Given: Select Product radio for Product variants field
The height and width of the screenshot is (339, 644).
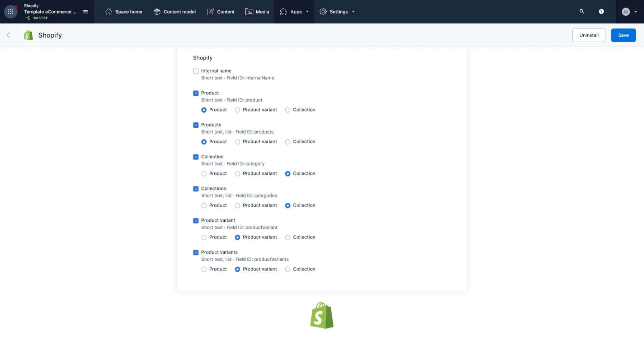Looking at the screenshot, I should click(204, 269).
